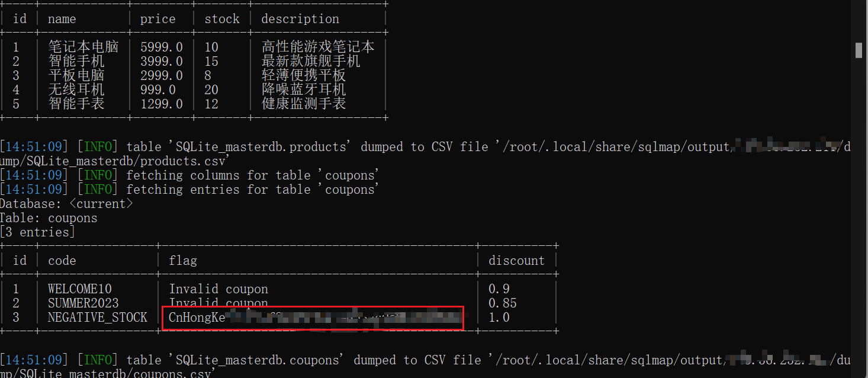Select the WELCOME10 coupon code
The width and height of the screenshot is (868, 378).
click(79, 289)
